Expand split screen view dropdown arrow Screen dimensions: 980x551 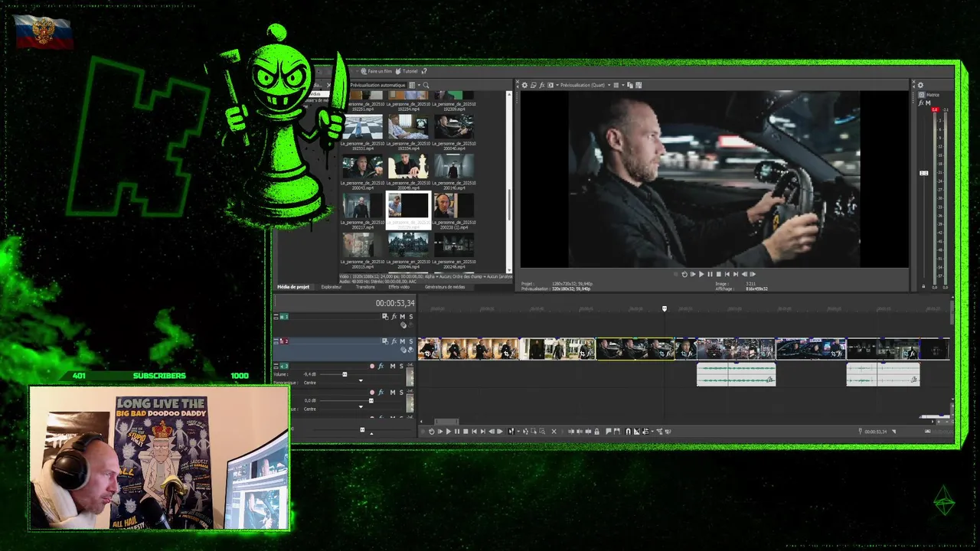(x=557, y=85)
